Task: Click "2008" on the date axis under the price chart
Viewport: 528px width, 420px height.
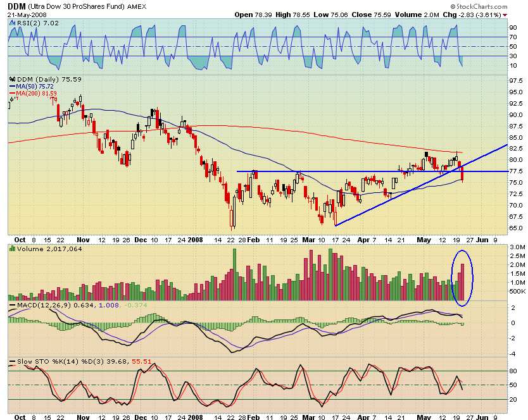Action: point(195,240)
